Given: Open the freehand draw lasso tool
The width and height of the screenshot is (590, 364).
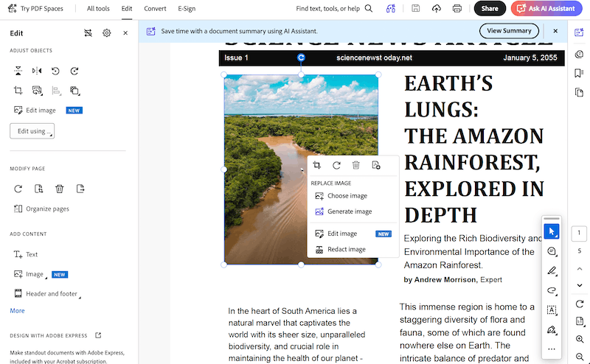Looking at the screenshot, I should coord(552,290).
